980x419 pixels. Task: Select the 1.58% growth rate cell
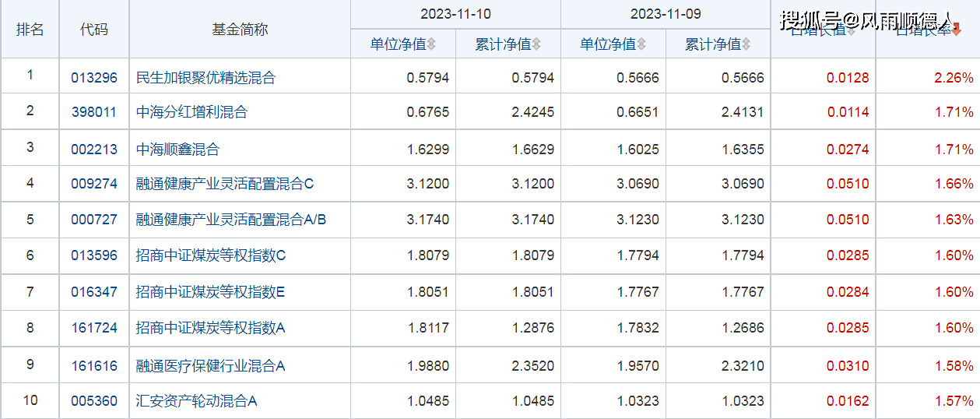[x=954, y=365]
